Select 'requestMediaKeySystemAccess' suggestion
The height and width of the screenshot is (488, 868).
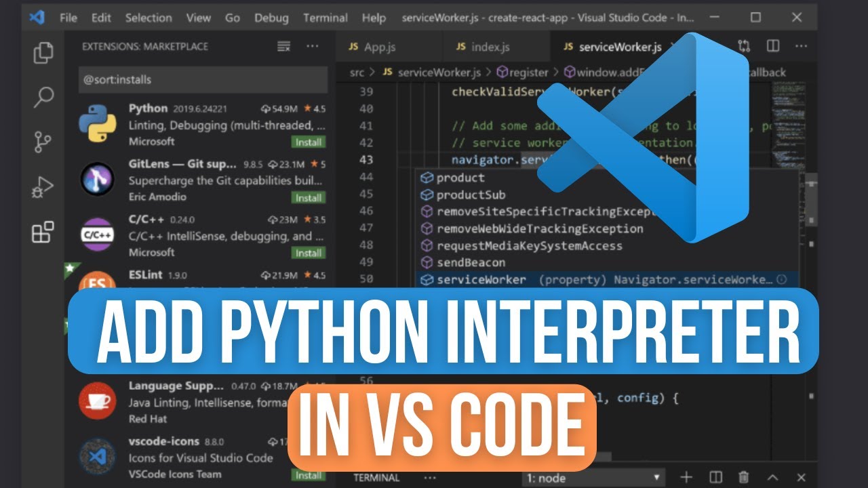tap(607, 245)
